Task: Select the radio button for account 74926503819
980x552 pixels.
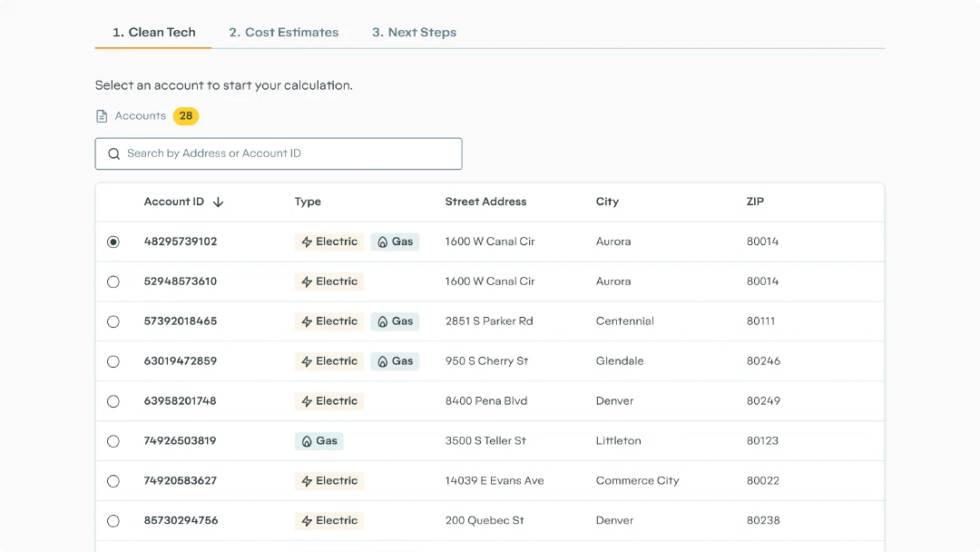Action: 113,441
